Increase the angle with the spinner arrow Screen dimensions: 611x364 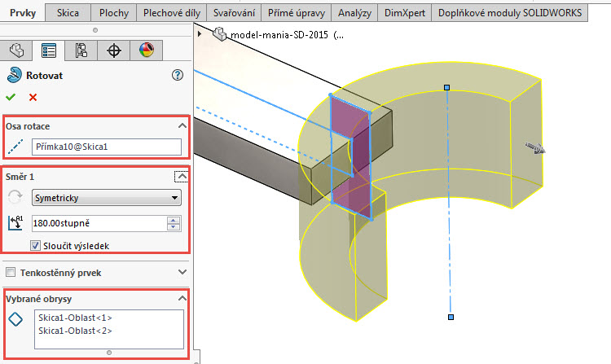(173, 220)
